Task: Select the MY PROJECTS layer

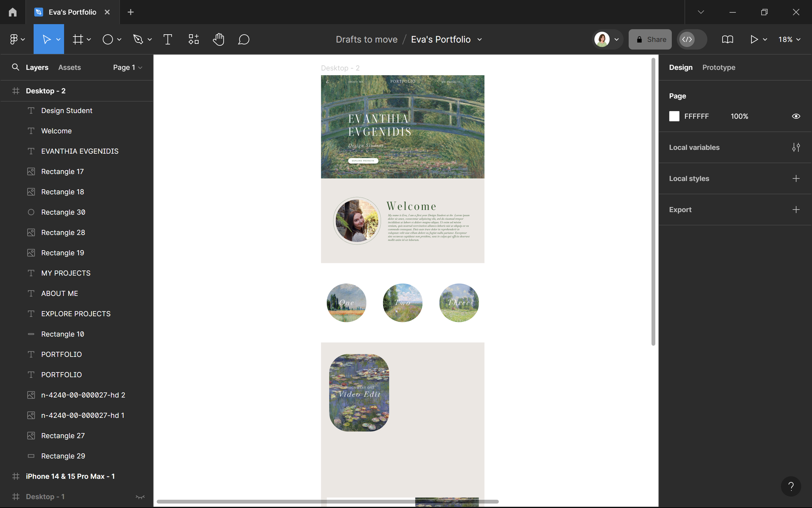Action: point(76,273)
